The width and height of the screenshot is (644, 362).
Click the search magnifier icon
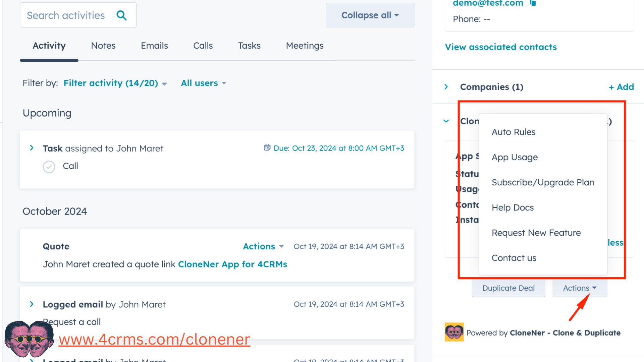tap(121, 15)
